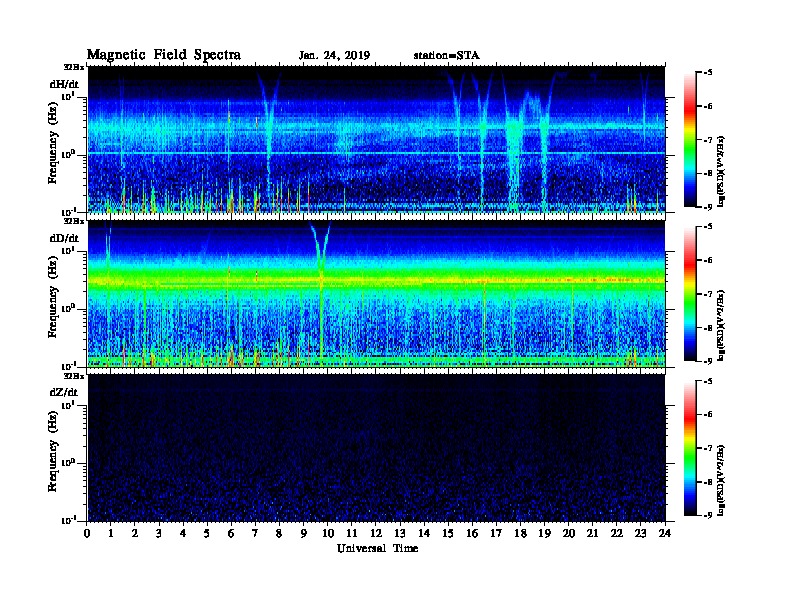Screen dimensions: 792x612
Task: Click hour 23 on the Universal Time axis
Action: click(x=640, y=534)
